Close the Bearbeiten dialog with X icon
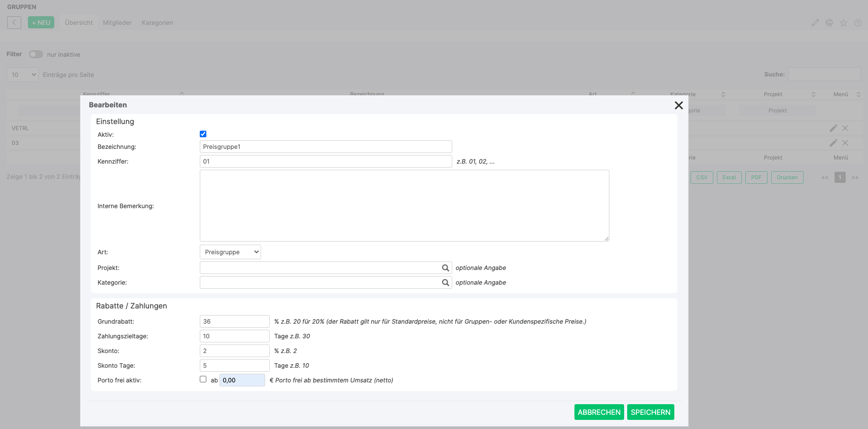868x429 pixels. pyautogui.click(x=678, y=105)
